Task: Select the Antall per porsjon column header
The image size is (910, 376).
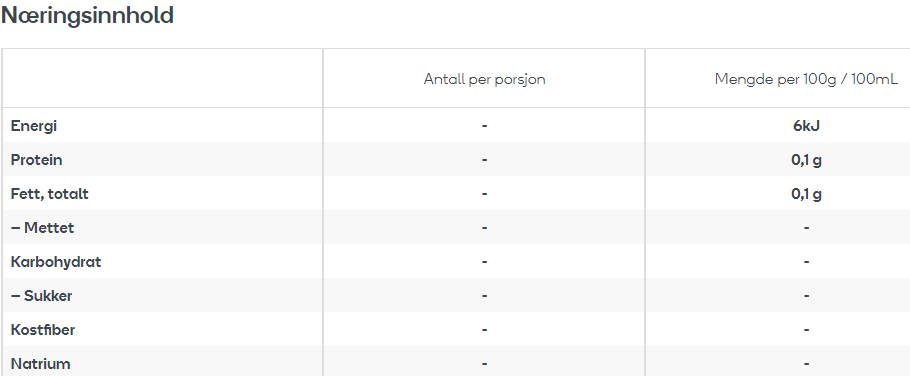Action: coord(484,79)
